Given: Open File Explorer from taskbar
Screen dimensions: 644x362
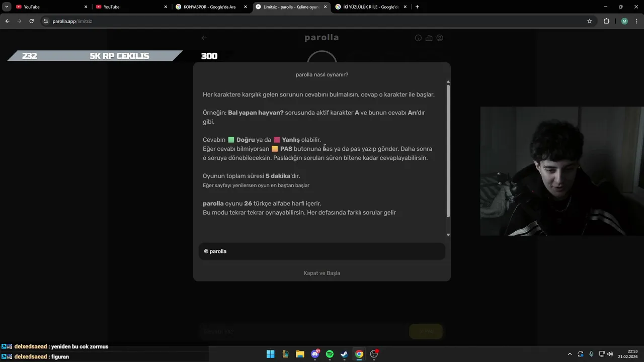Looking at the screenshot, I should 300,354.
